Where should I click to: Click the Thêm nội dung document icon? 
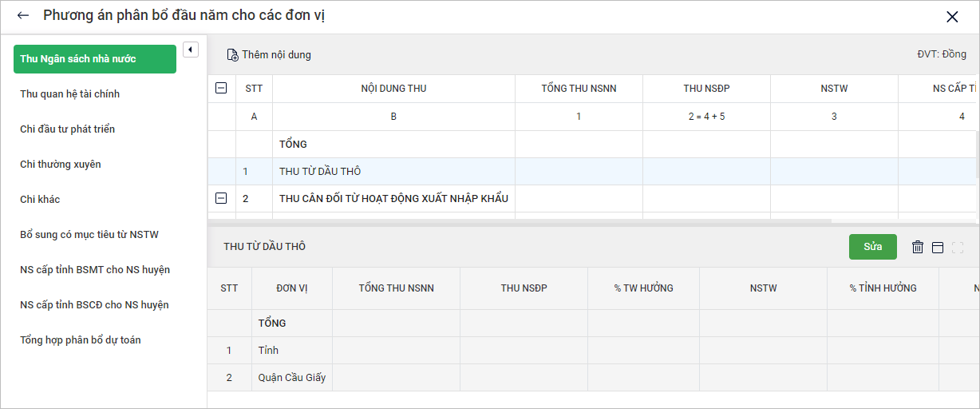232,55
